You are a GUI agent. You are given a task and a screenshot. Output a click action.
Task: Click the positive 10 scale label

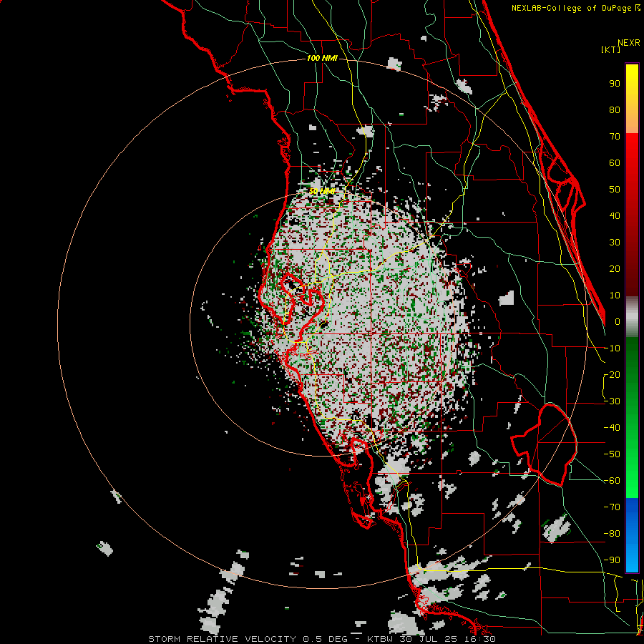coord(615,296)
